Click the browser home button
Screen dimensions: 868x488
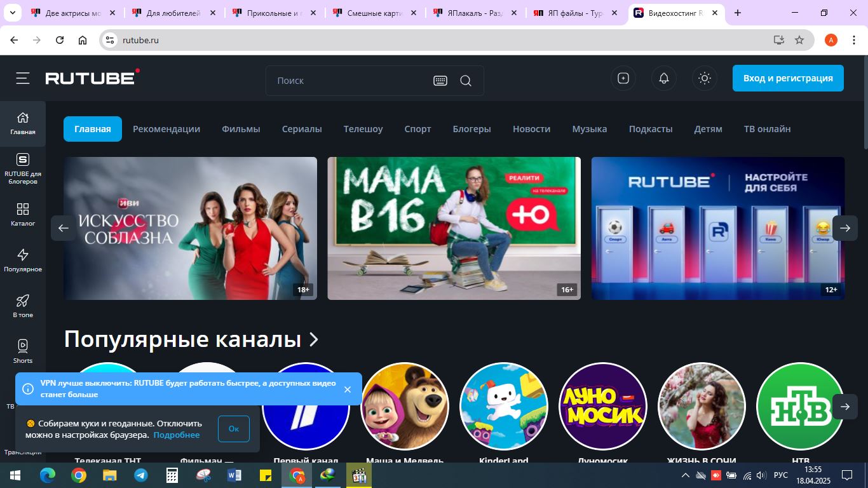(83, 40)
